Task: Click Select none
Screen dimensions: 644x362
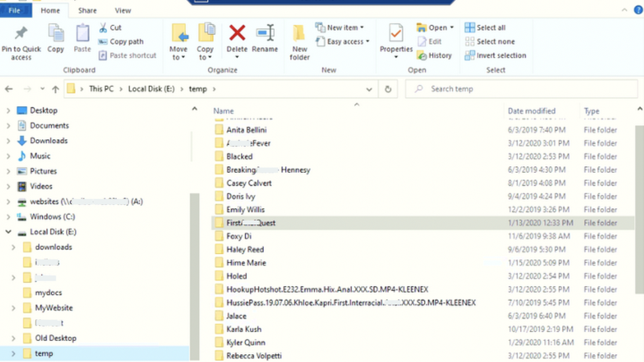Action: point(490,42)
